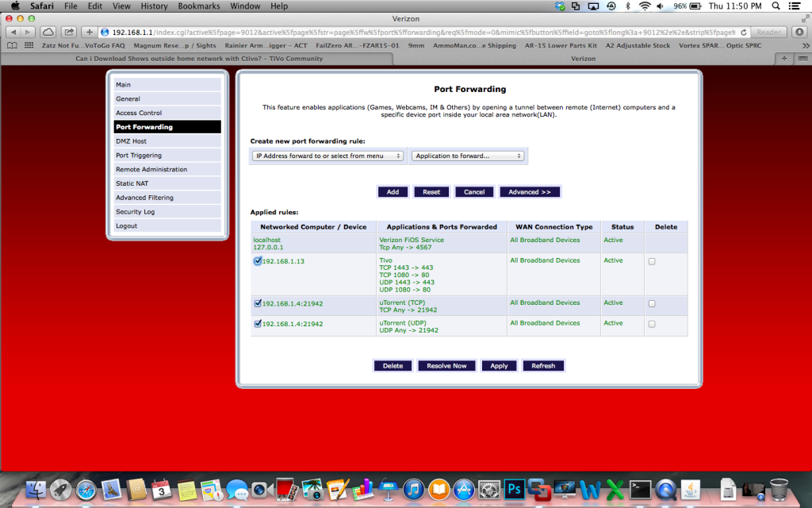Launch the App Store from the Dock

(464, 489)
